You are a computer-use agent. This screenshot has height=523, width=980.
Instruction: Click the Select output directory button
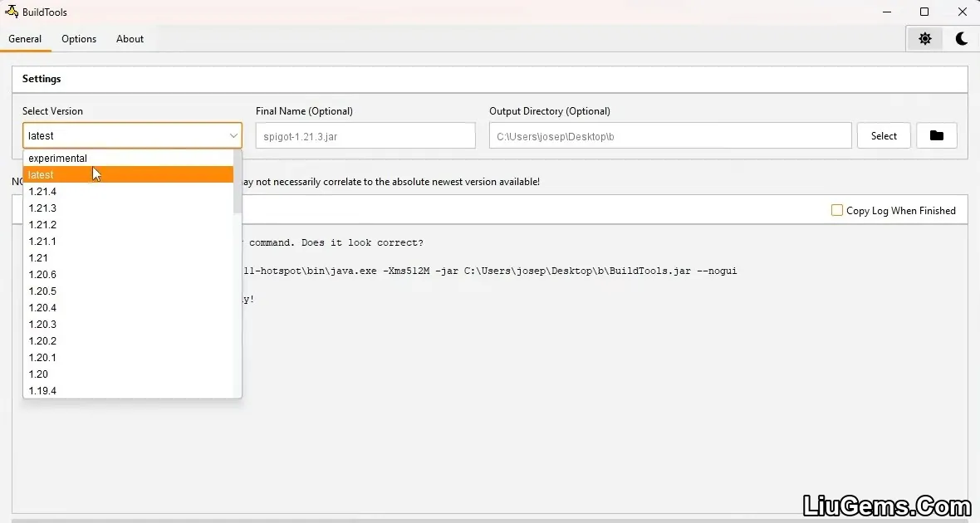point(884,135)
